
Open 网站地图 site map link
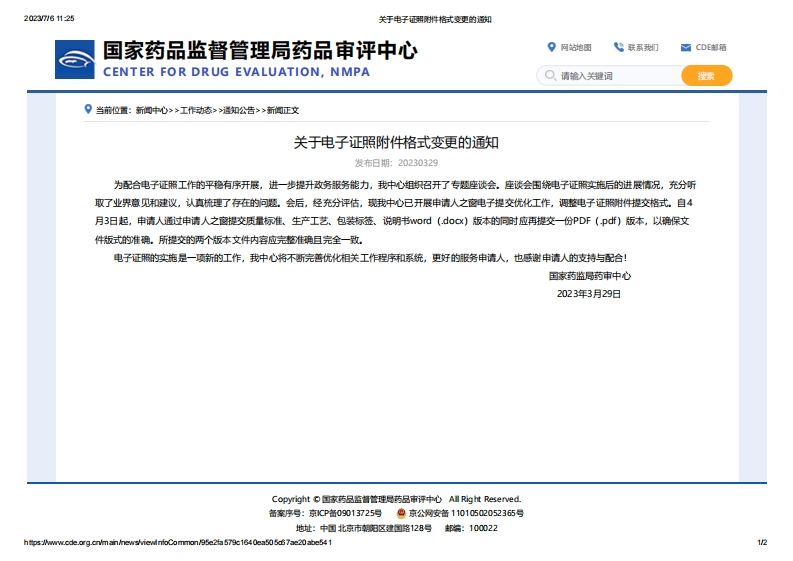(x=575, y=47)
